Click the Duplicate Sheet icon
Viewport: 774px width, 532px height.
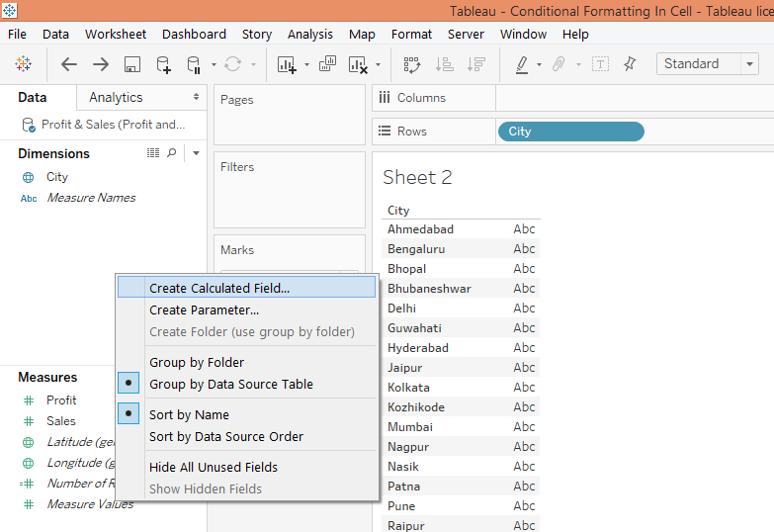[x=326, y=64]
